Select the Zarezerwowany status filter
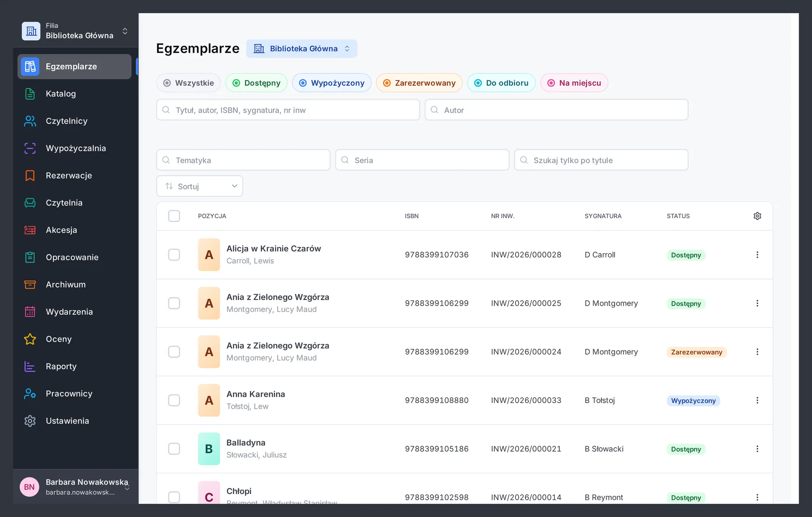Screen dimensions: 812x517 pyautogui.click(x=419, y=83)
